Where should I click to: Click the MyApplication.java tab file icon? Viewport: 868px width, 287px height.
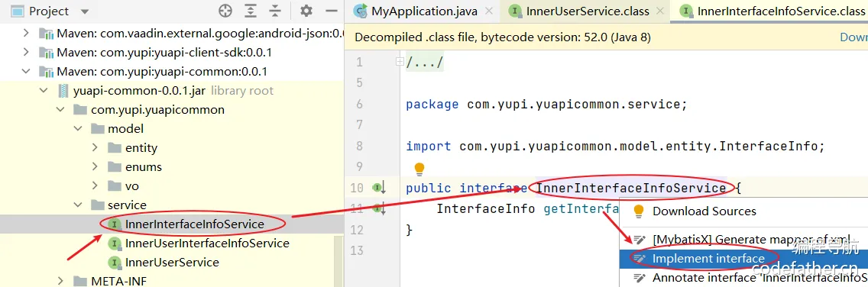coord(361,11)
